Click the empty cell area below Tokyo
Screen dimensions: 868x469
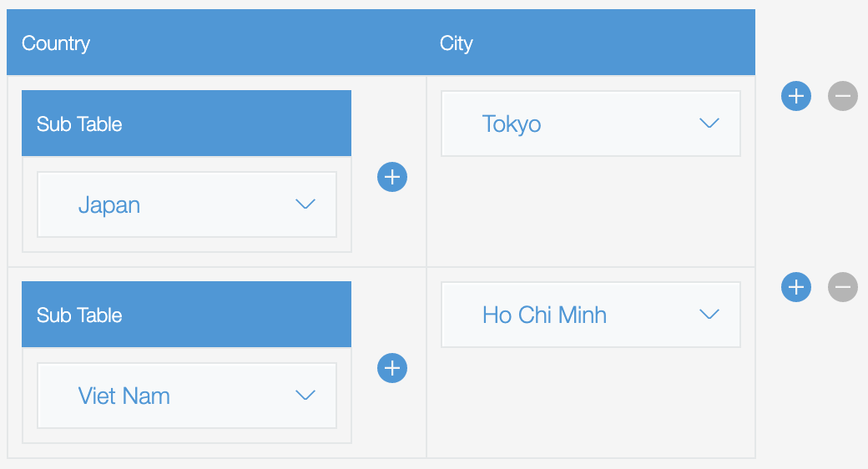point(590,213)
